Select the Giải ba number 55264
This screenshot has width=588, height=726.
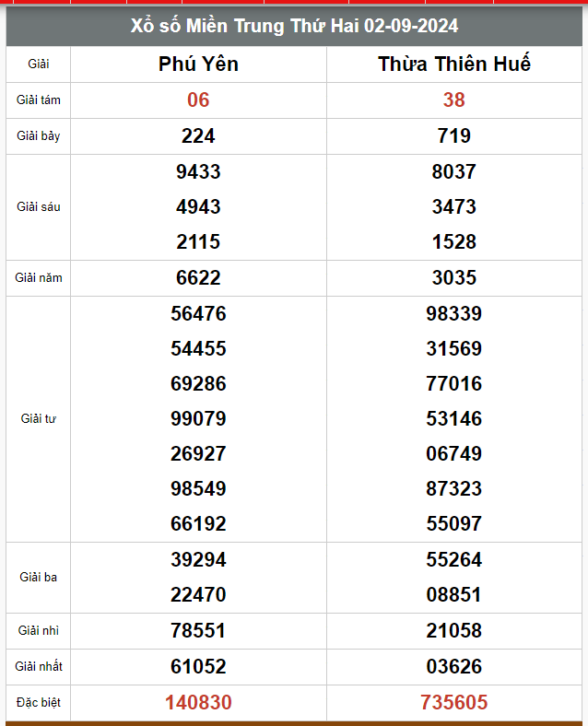tap(453, 559)
